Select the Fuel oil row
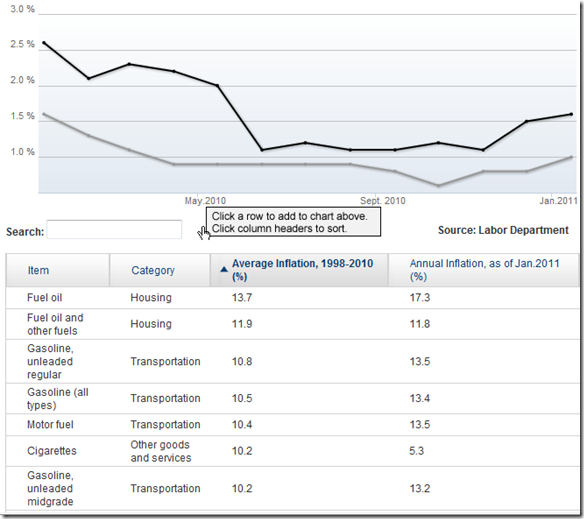The height and width of the screenshot is (519, 584). 292,298
